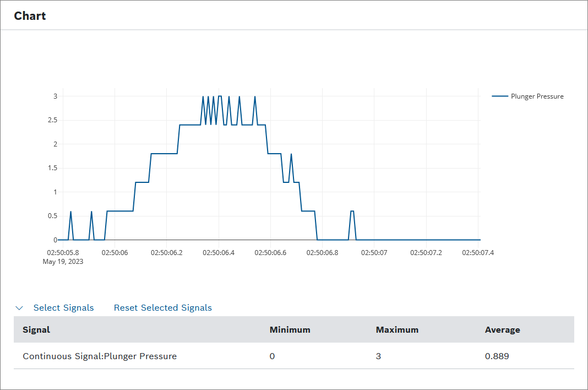The width and height of the screenshot is (588, 390).
Task: Click the blue legend line swatch
Action: [499, 96]
